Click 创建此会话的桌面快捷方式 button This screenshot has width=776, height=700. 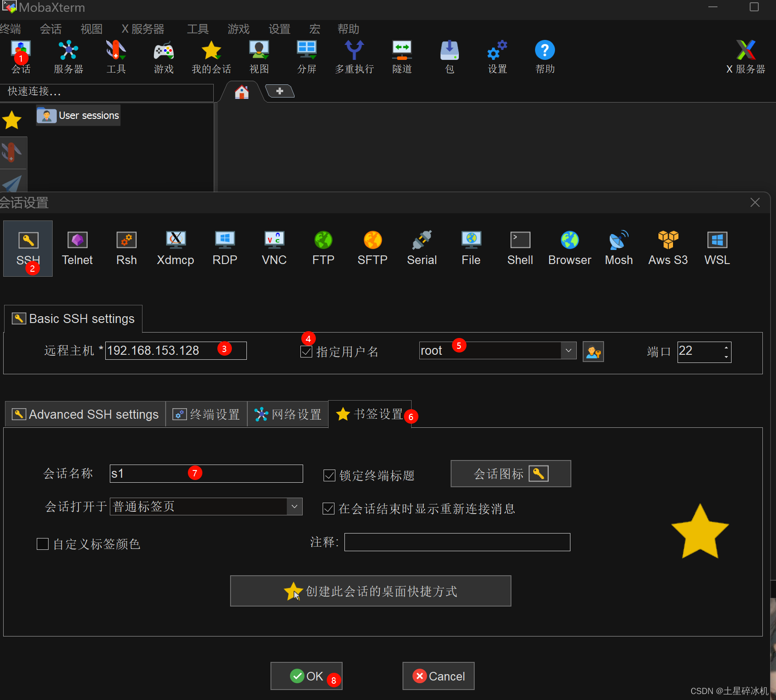[371, 591]
